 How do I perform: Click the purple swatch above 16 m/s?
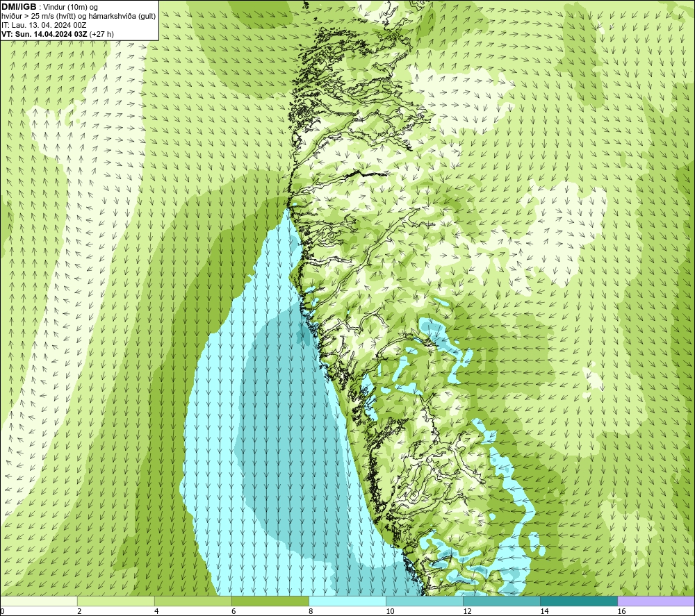(x=656, y=601)
